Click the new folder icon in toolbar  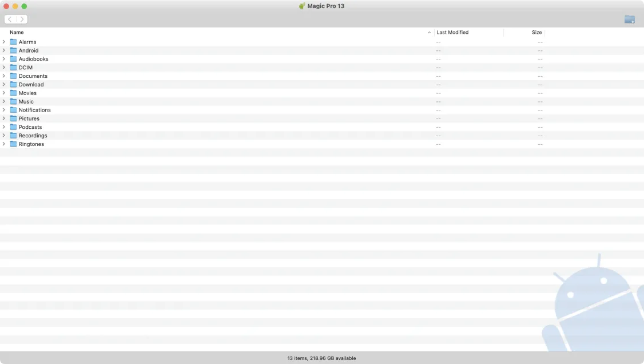point(629,19)
